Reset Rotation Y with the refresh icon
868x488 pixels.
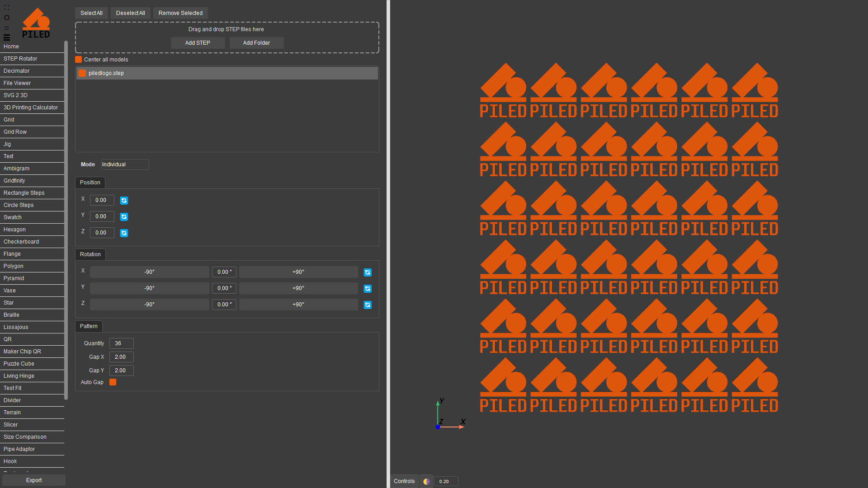click(x=368, y=289)
